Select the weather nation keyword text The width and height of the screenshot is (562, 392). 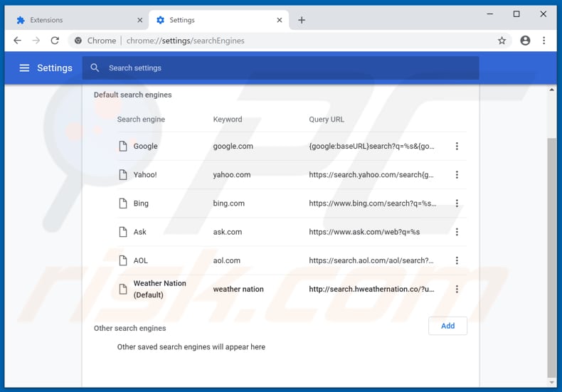click(x=238, y=289)
